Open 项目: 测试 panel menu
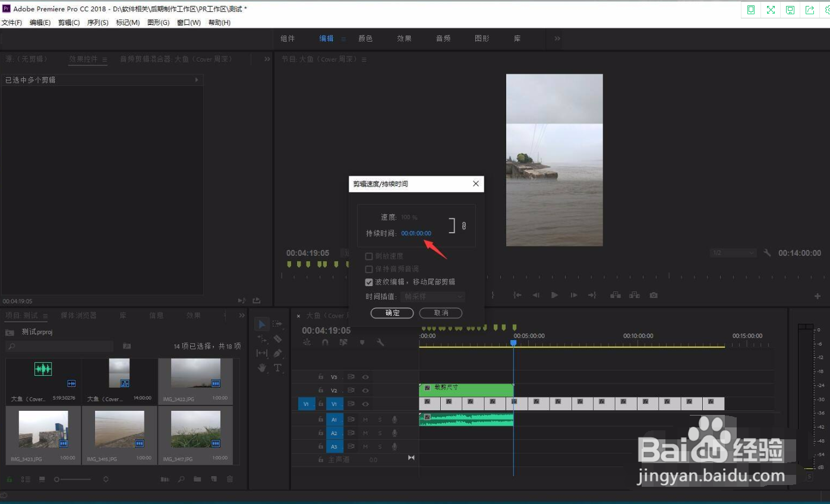 [45, 316]
